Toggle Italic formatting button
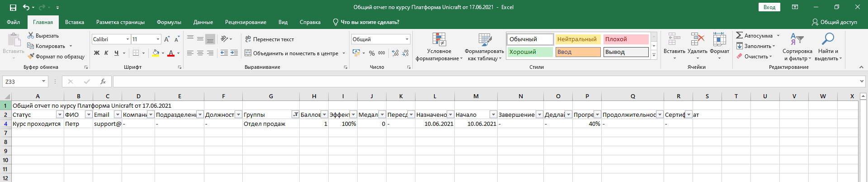Viewport: 868px width, 182px height. [x=106, y=53]
